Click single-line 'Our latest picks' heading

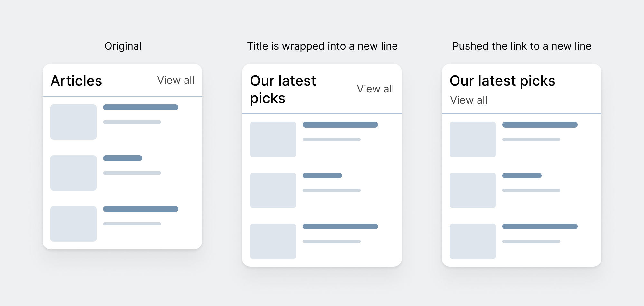click(x=502, y=81)
